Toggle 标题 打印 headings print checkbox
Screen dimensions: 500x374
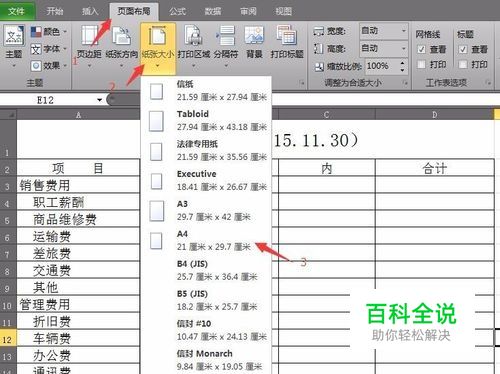coord(463,64)
